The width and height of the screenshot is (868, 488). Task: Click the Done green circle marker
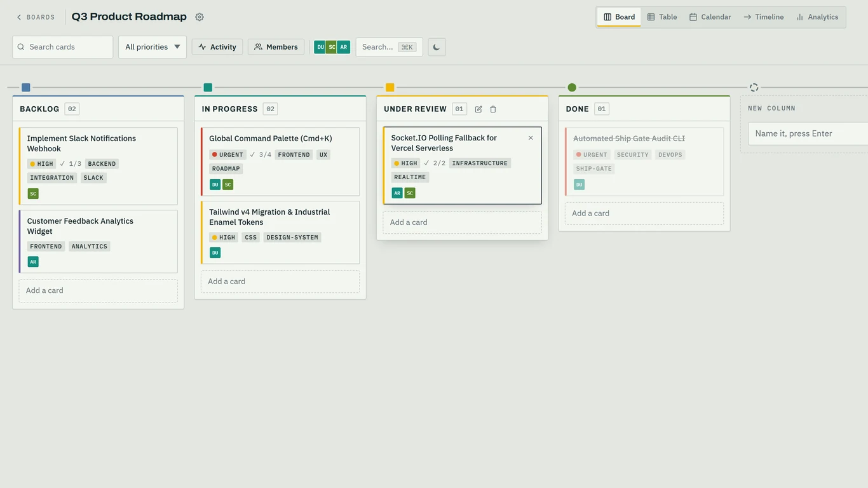click(x=572, y=88)
